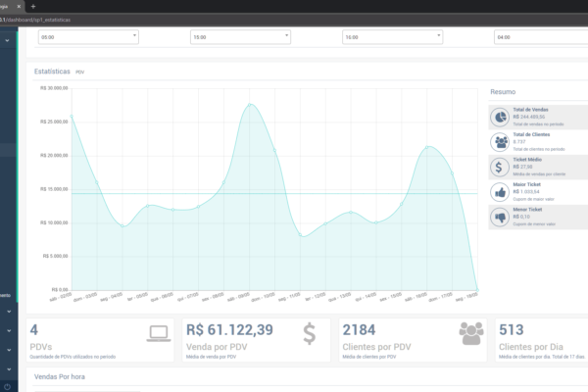The height and width of the screenshot is (392, 588).
Task: Click the Maior Ticket thumbs-up icon
Action: pyautogui.click(x=500, y=192)
